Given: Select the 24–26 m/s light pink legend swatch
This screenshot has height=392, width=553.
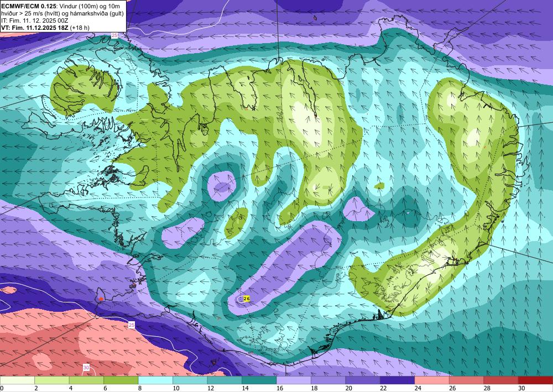Looking at the screenshot, I should (x=432, y=380).
